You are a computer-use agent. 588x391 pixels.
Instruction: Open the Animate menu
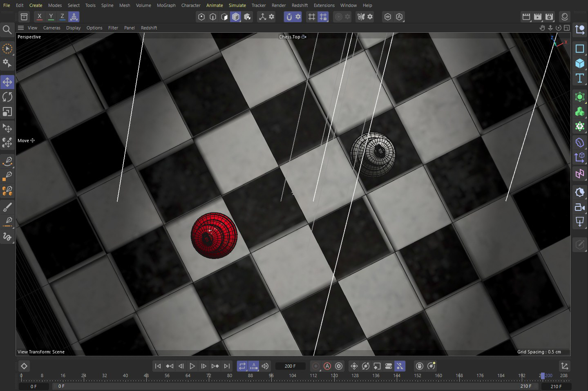pyautogui.click(x=215, y=5)
